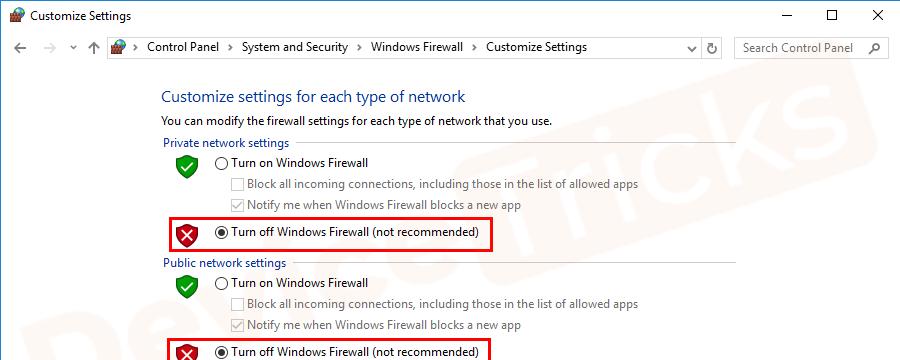Click the firewall icon in address bar
The height and width of the screenshot is (360, 900).
click(118, 47)
